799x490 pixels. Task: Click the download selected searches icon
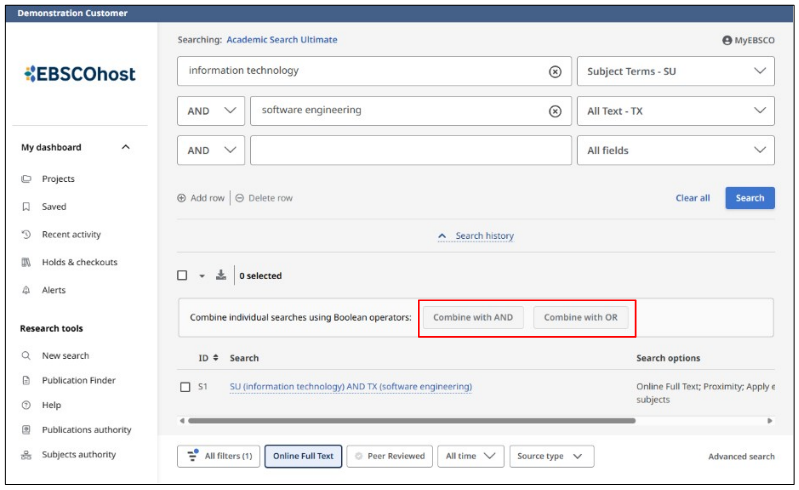[221, 275]
